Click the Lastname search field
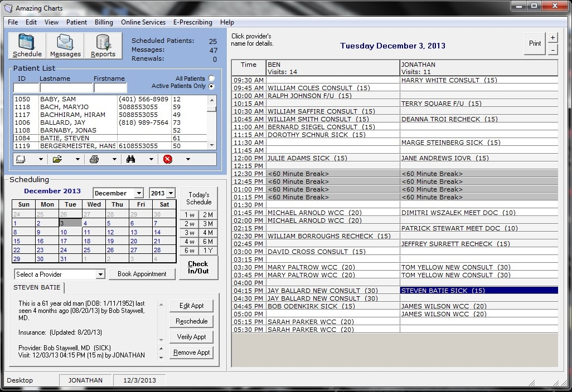 66,88
